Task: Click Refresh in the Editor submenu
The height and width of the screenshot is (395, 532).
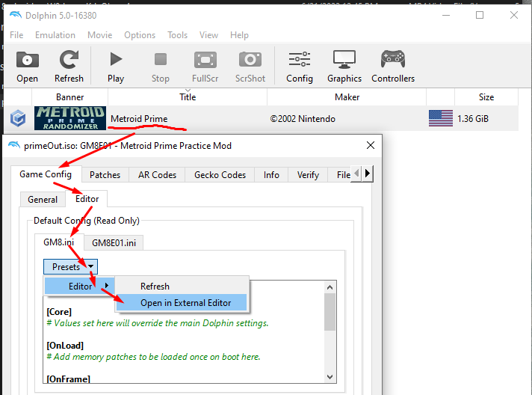Action: pyautogui.click(x=155, y=287)
